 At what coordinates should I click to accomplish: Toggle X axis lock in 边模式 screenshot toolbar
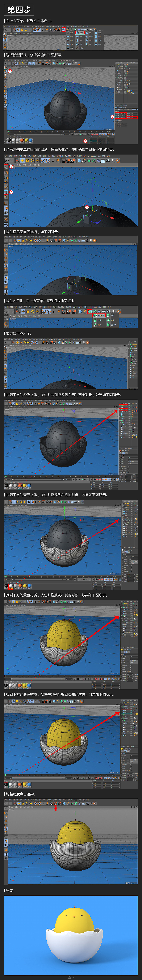coord(43,161)
